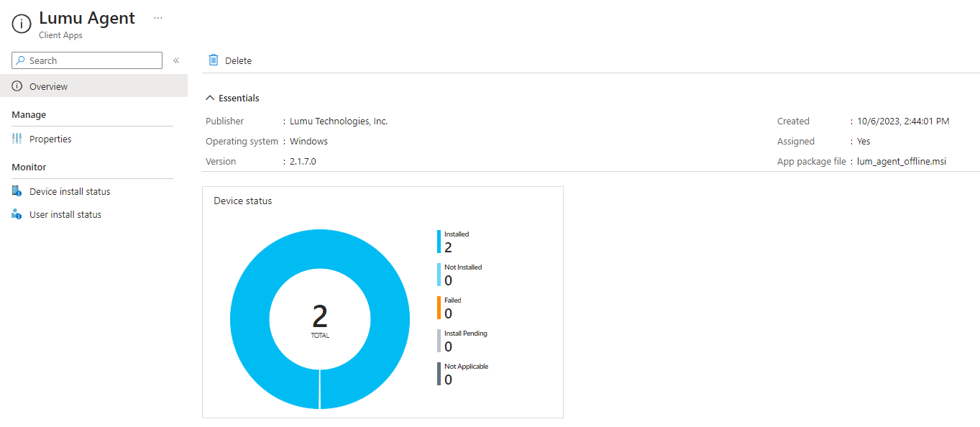Screen dimensions: 980x427
Task: Click the Failed orange legend swatch
Action: tap(439, 308)
